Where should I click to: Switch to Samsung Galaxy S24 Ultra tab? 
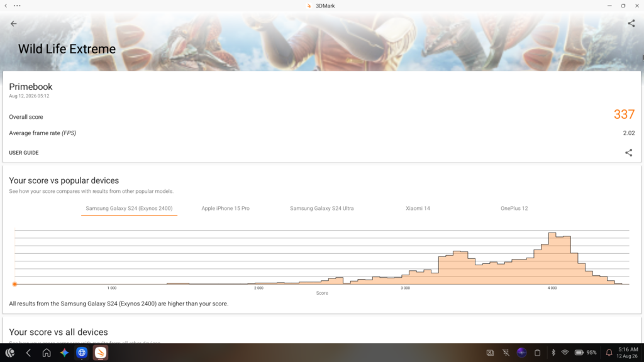coord(321,209)
